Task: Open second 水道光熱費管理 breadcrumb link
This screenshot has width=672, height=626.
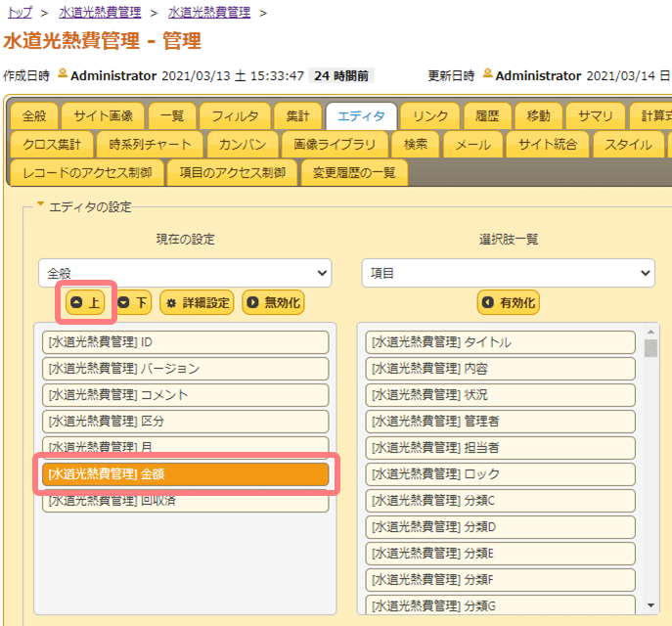Action: (x=209, y=13)
